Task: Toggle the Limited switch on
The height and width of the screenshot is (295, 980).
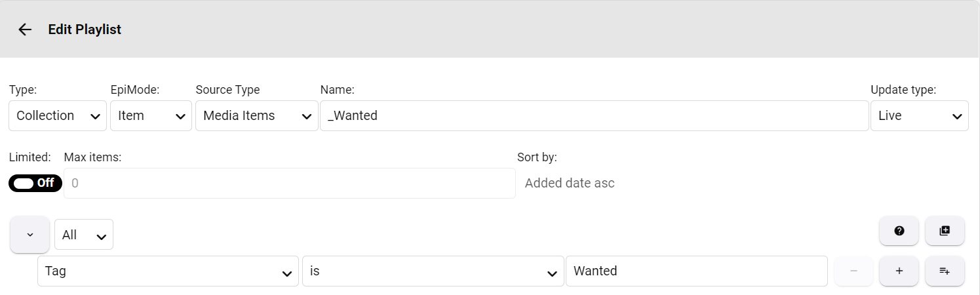Action: 35,183
